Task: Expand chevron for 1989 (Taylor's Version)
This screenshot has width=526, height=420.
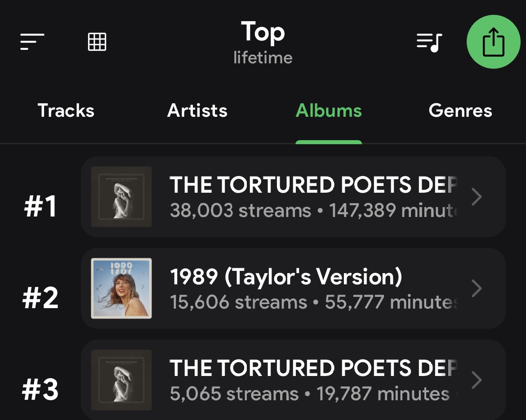Action: click(x=477, y=288)
